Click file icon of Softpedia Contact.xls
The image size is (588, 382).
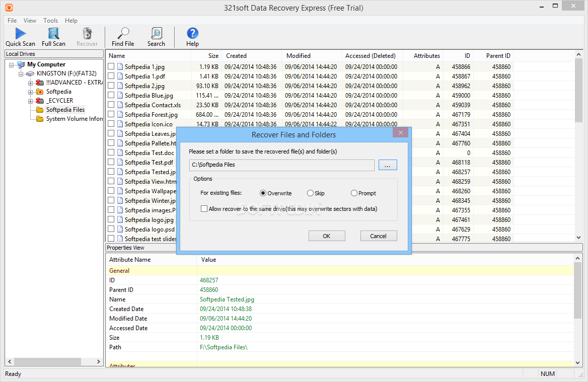(120, 105)
